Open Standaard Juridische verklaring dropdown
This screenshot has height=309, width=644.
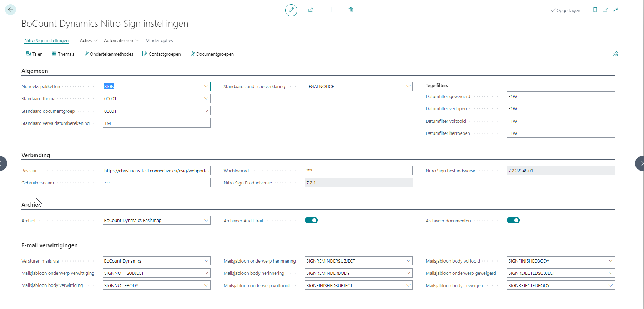pyautogui.click(x=408, y=87)
